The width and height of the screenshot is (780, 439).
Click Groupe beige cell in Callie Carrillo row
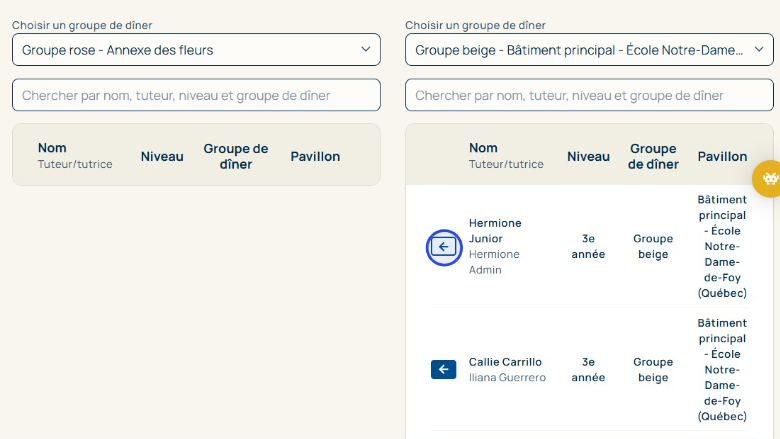(653, 370)
